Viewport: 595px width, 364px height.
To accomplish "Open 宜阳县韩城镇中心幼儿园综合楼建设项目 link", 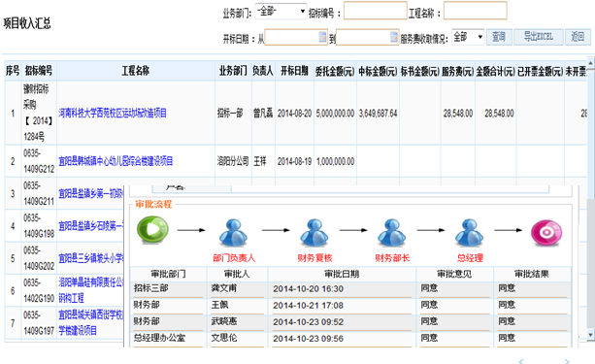I will tap(116, 161).
